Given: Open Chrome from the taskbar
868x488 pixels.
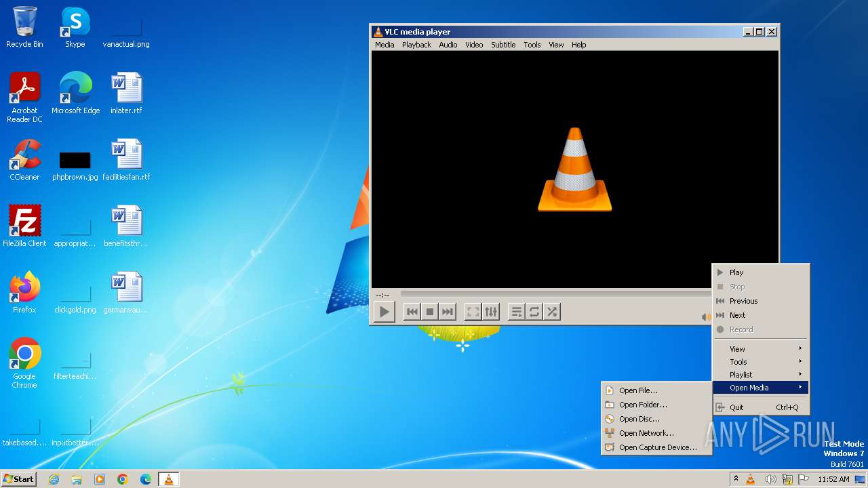Looking at the screenshot, I should (123, 479).
